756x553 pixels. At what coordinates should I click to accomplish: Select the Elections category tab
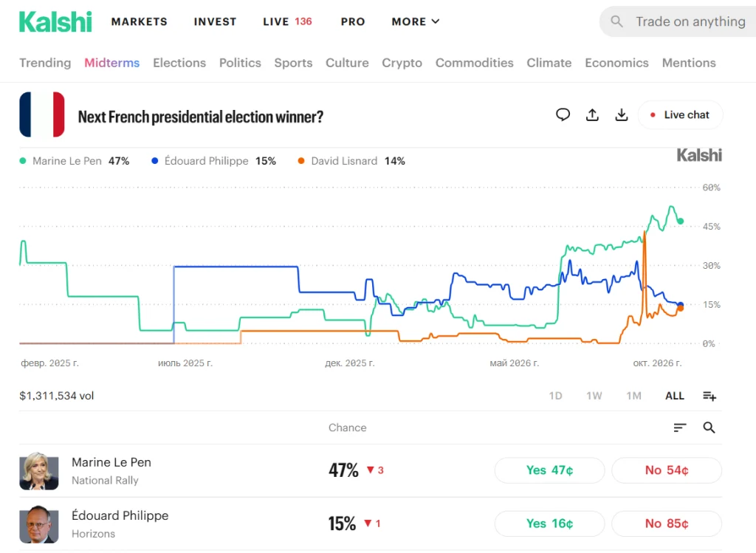[179, 63]
